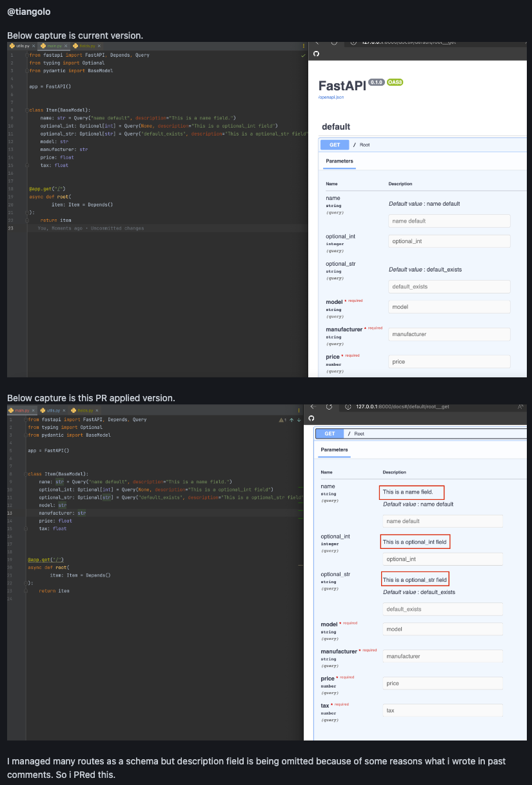Click manufacturer input in current-version capture
This screenshot has width=532, height=785.
tap(449, 334)
